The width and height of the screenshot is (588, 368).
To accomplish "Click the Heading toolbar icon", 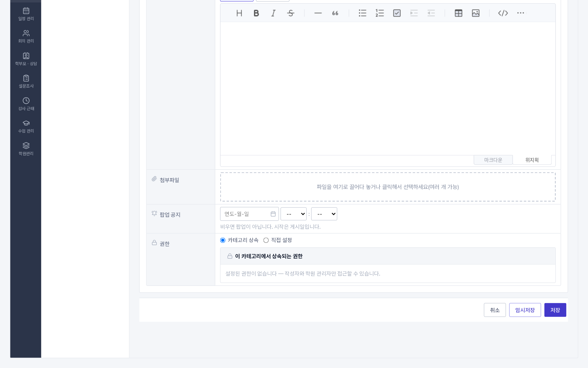I will click(239, 13).
